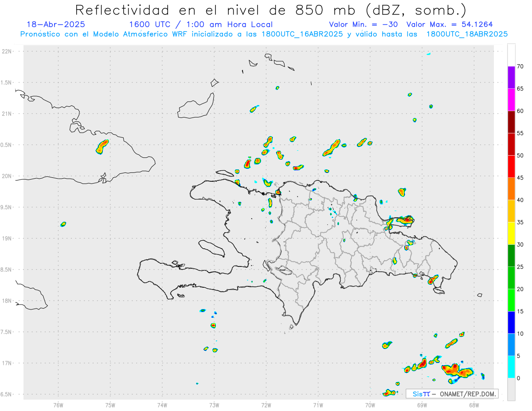Click the '70W' longitude label
Image resolution: width=532 pixels, height=411 pixels.
click(x=370, y=404)
